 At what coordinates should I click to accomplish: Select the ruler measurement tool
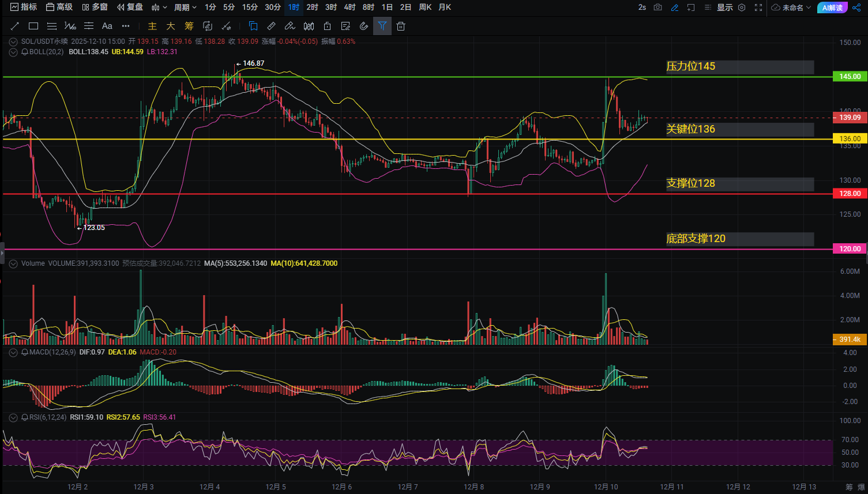[x=271, y=26]
